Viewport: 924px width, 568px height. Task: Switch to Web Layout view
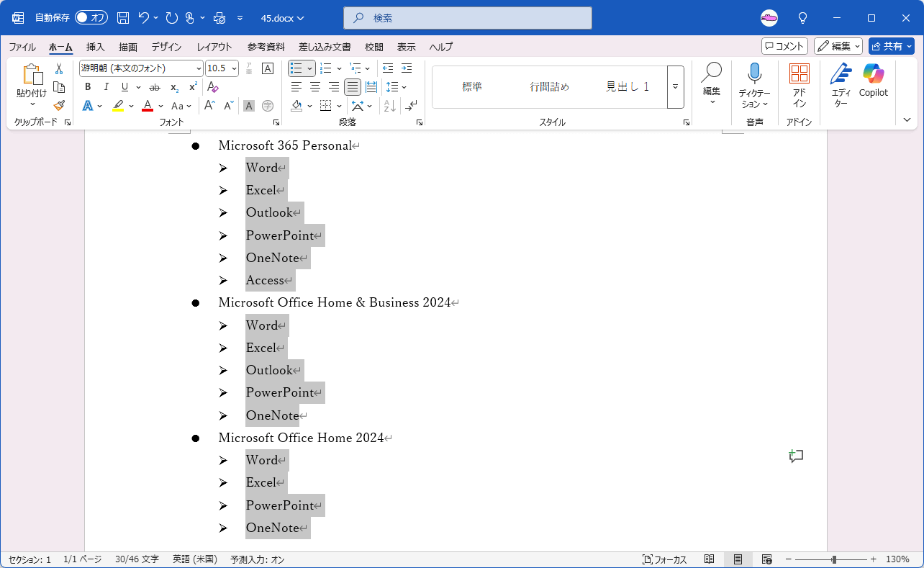point(766,559)
